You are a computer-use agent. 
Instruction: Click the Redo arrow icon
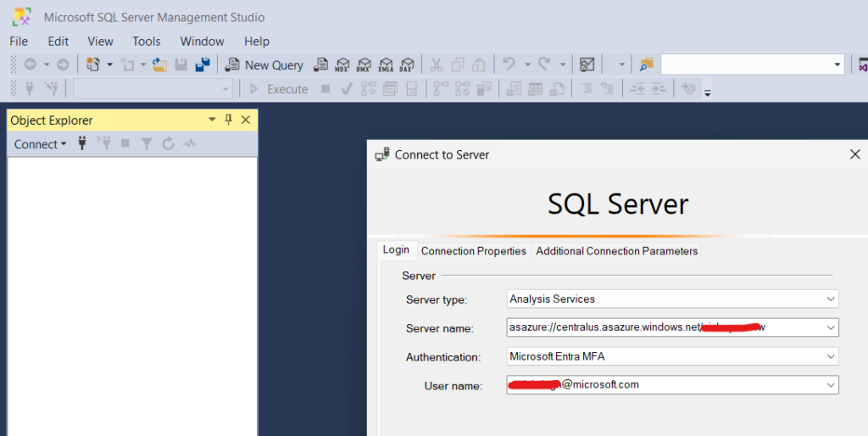point(544,64)
